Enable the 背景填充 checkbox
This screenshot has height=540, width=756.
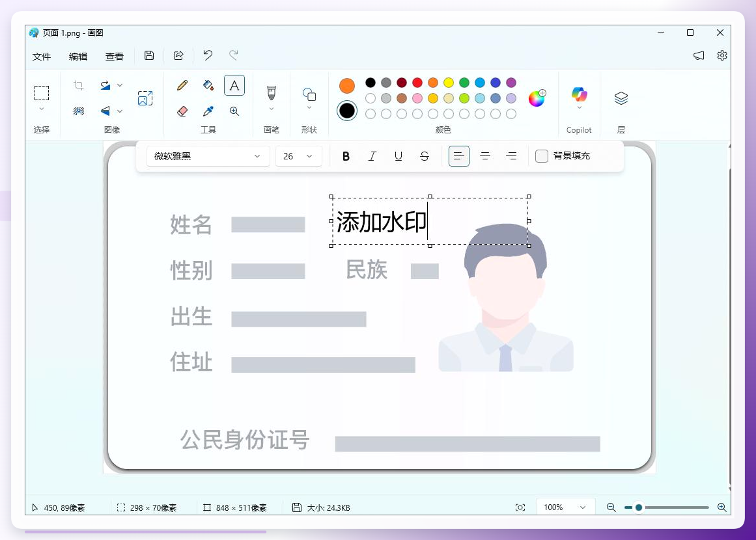click(x=542, y=156)
